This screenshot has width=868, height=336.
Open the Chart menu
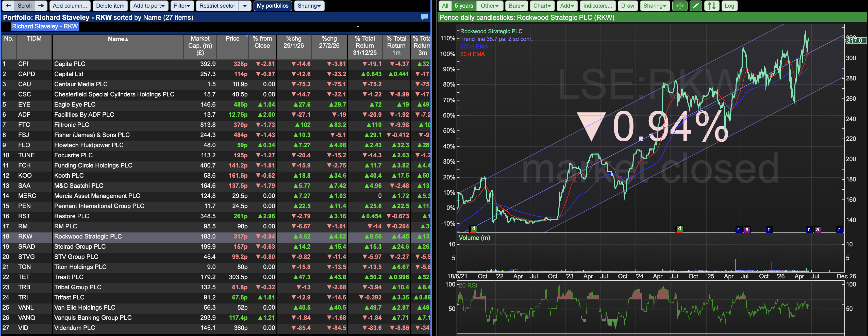pyautogui.click(x=542, y=6)
